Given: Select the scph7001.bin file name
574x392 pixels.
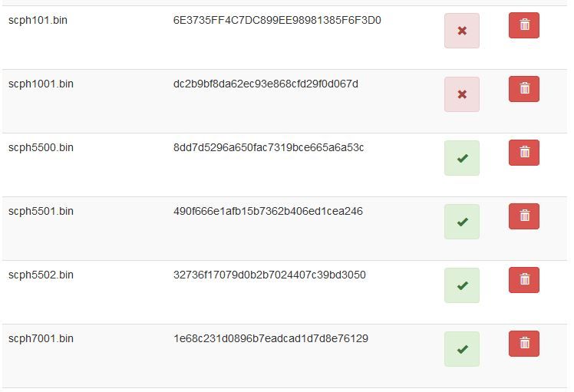Looking at the screenshot, I should [x=41, y=338].
